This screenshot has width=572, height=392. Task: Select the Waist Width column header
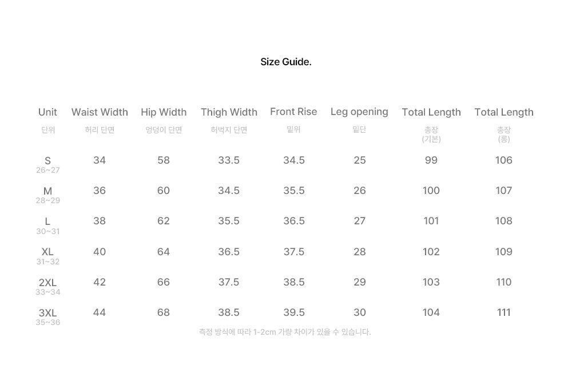[x=100, y=112]
